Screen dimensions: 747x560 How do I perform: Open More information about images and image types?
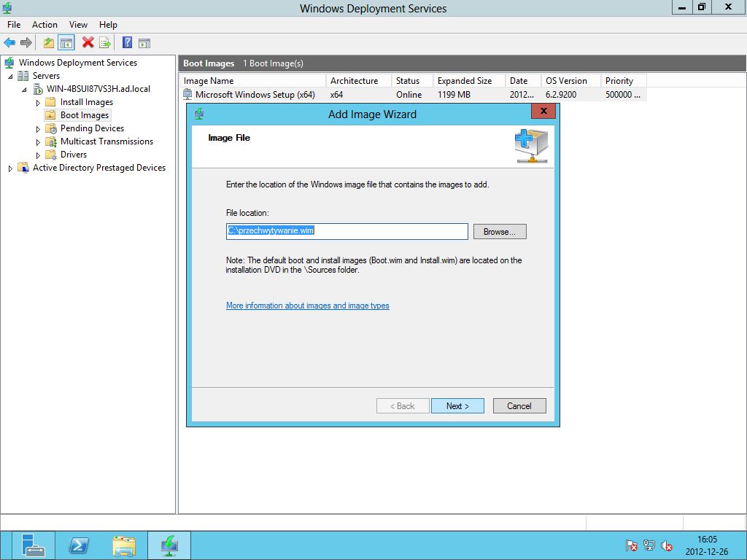click(308, 306)
